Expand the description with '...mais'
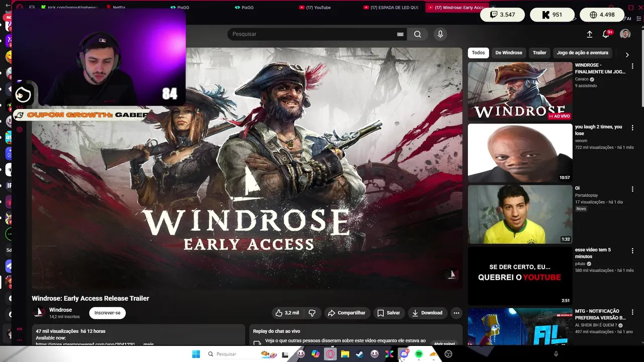 tap(148, 344)
